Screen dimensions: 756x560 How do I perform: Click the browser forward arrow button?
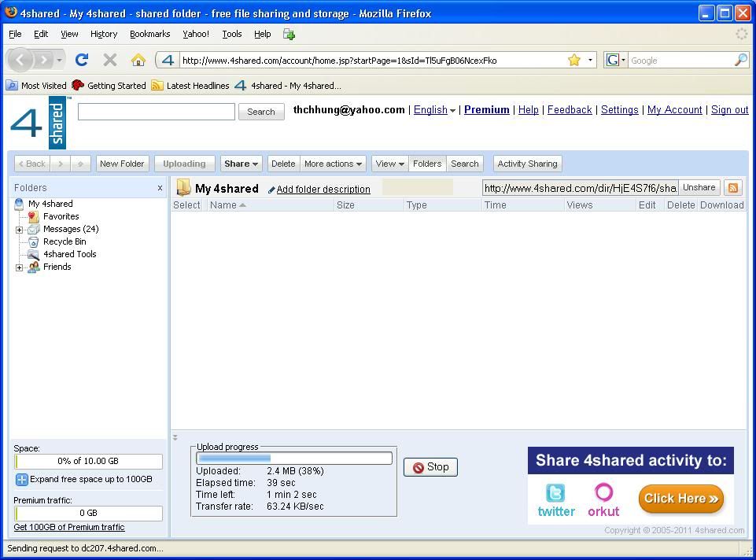tap(44, 60)
